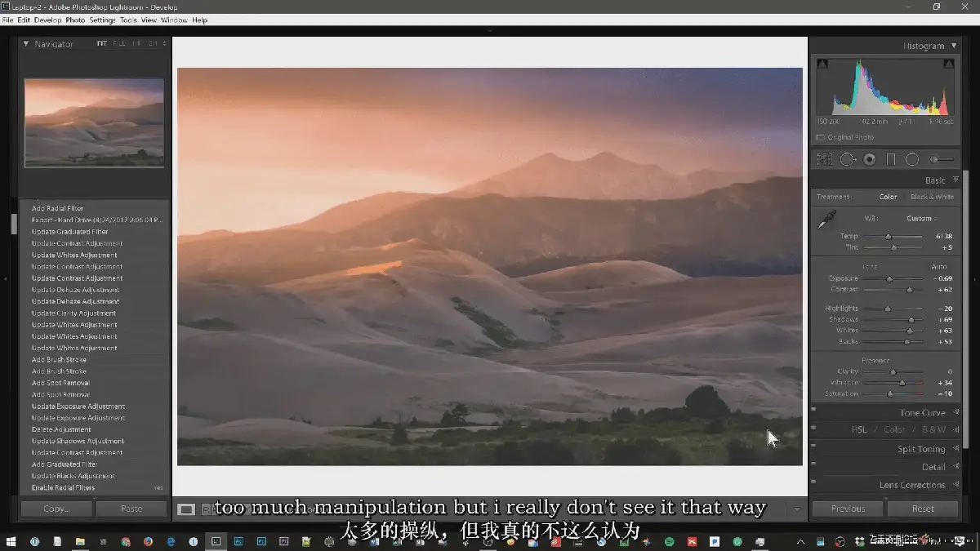Click the Paste button

tap(131, 509)
